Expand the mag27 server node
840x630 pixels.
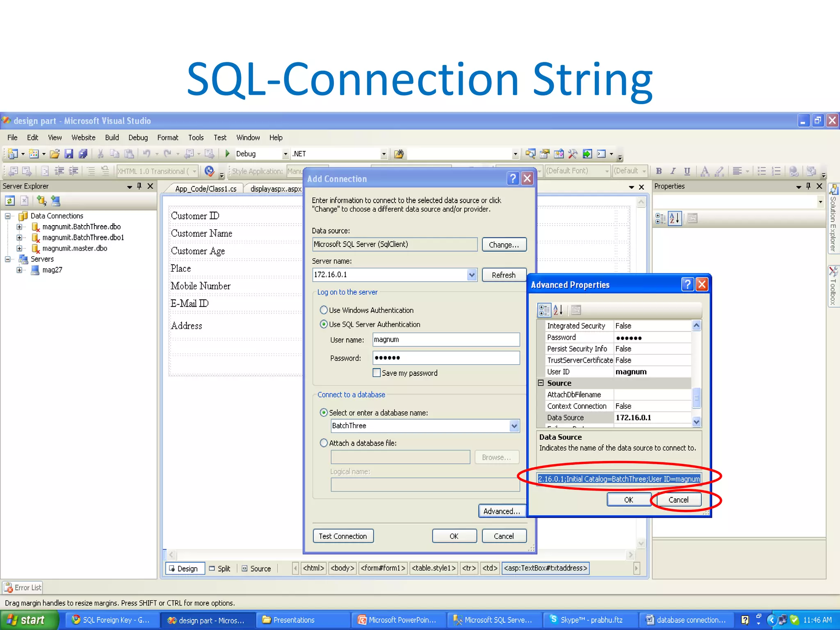(x=19, y=270)
